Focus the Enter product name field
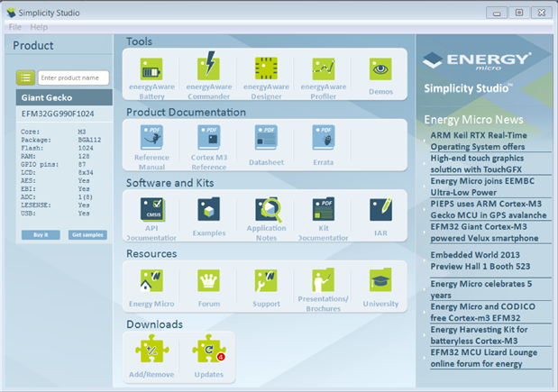This screenshot has width=558, height=392. 73,77
